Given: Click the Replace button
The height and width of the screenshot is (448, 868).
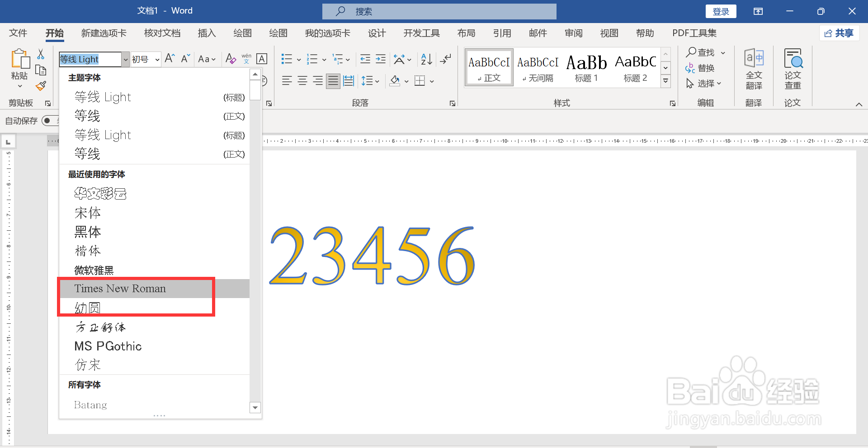Looking at the screenshot, I should [x=700, y=68].
